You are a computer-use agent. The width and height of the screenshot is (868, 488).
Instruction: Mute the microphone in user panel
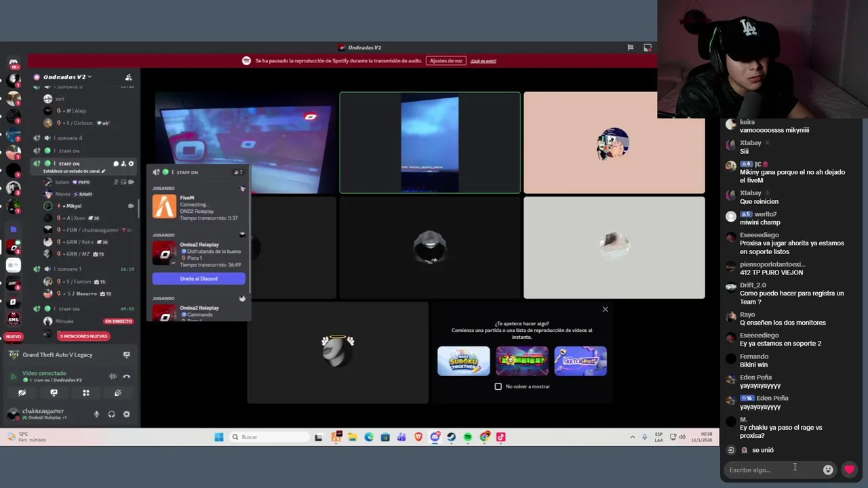(96, 414)
